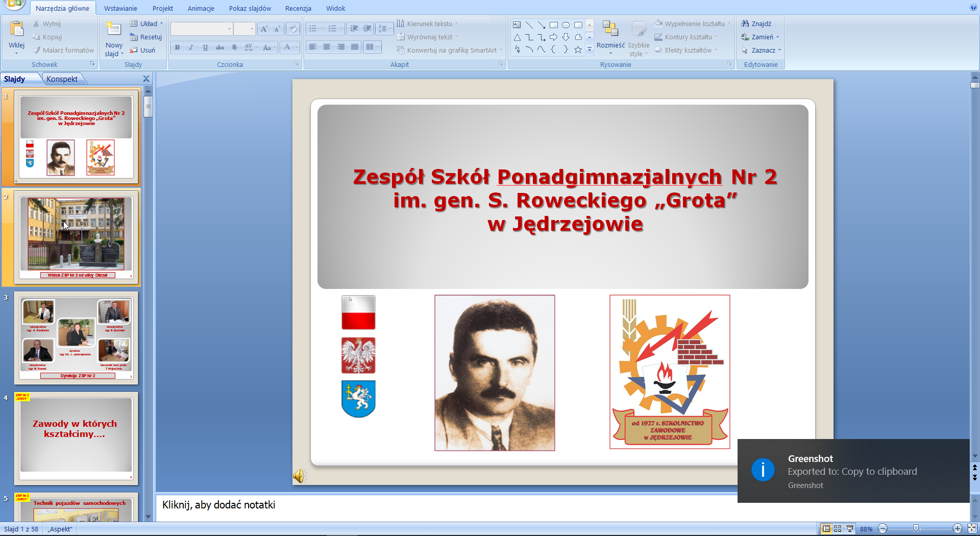980x536 pixels.
Task: Select the triangle shape in gallery
Action: coord(517,37)
